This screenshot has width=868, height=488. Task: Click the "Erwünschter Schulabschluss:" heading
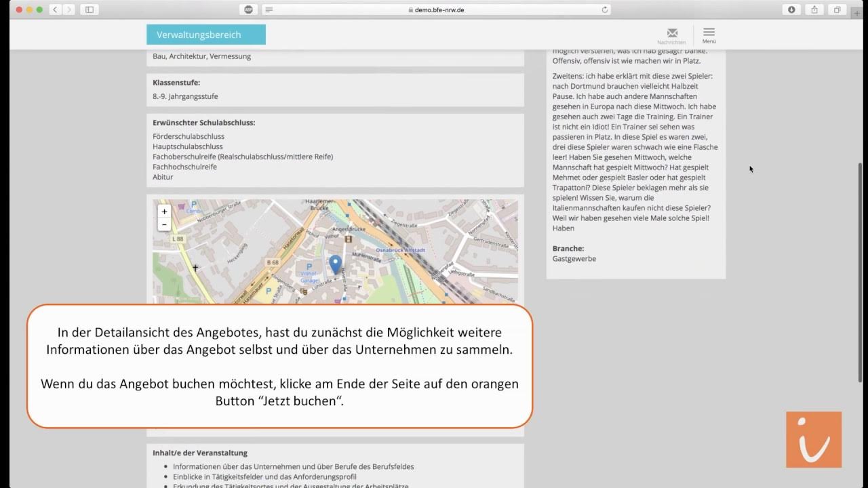pos(204,123)
